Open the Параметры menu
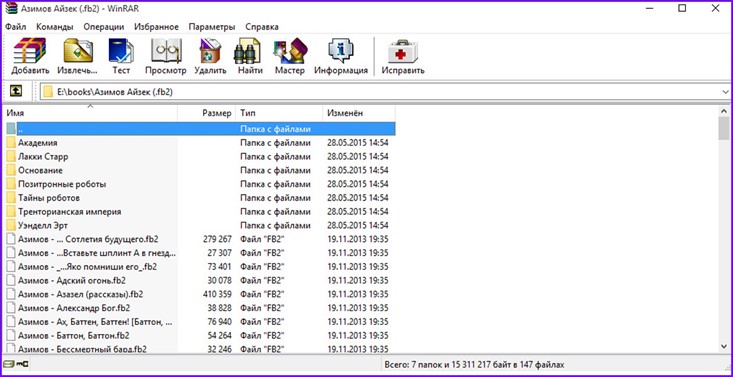 click(x=212, y=27)
